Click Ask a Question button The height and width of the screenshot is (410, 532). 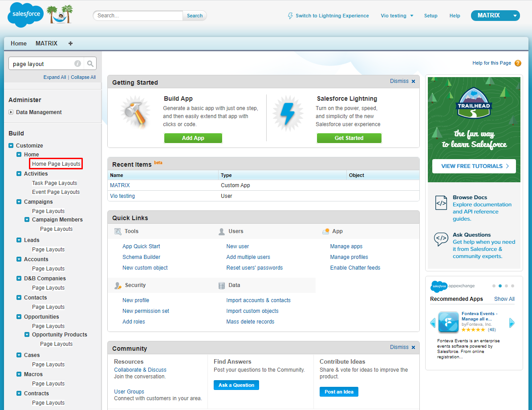(x=236, y=385)
